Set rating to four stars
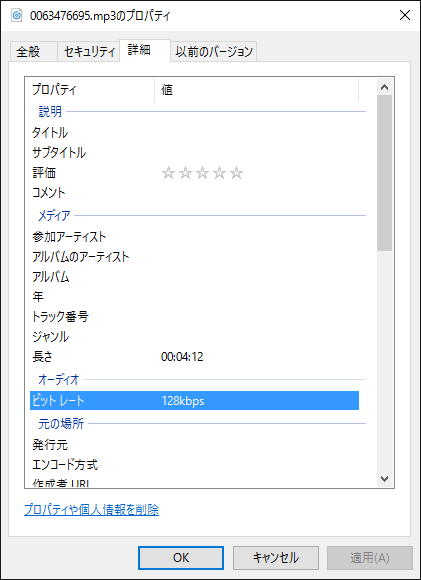The height and width of the screenshot is (580, 421). tap(219, 173)
